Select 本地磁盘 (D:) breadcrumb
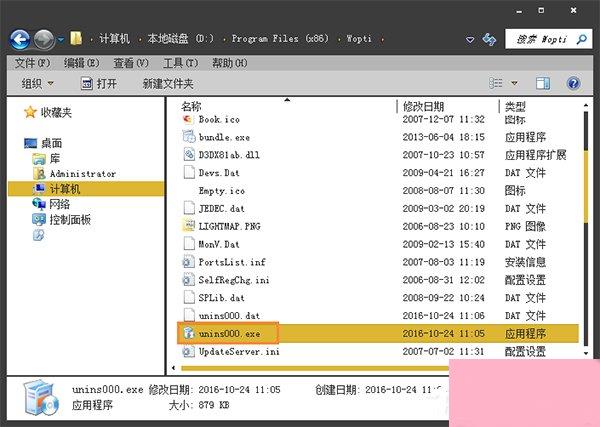Screen dimensions: 600x427 pyautogui.click(x=181, y=39)
